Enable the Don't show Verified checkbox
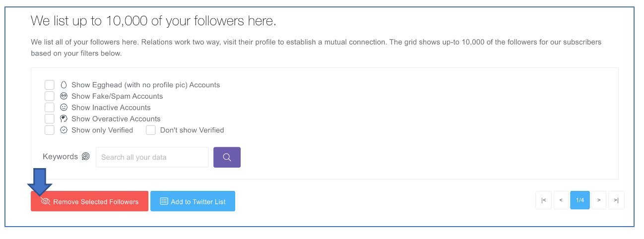The width and height of the screenshot is (644, 239). click(x=151, y=130)
